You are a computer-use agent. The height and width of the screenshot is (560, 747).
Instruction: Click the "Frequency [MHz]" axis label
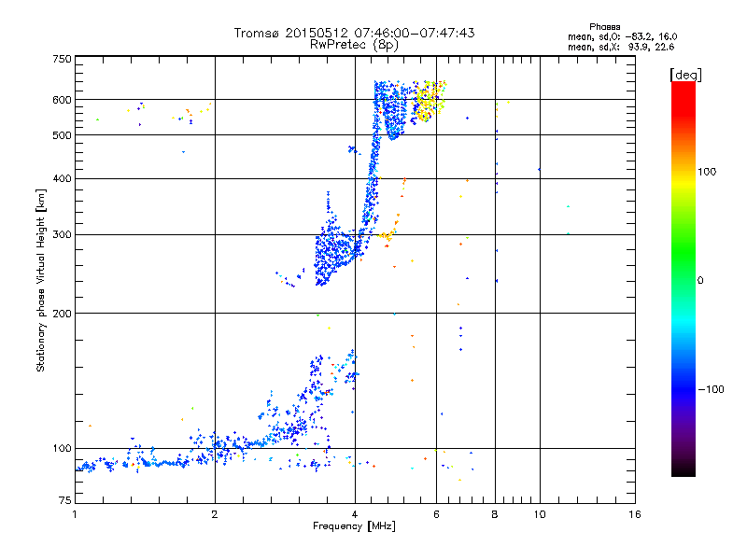click(354, 526)
